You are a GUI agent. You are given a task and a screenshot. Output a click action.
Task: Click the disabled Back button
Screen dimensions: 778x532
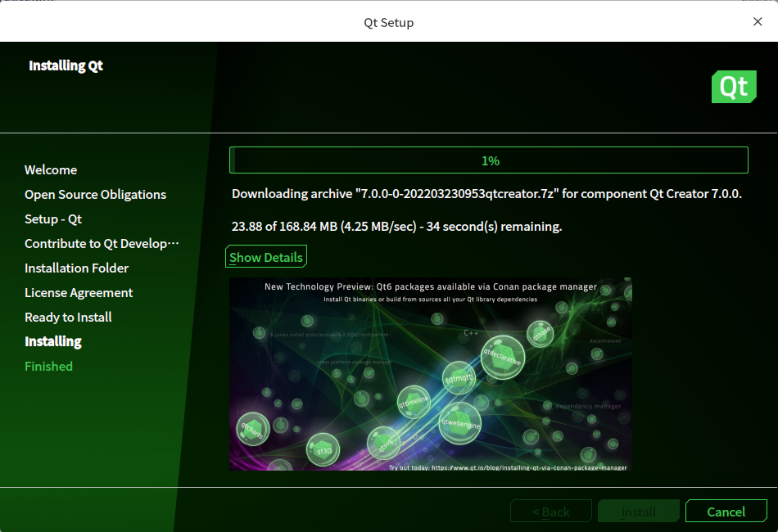coord(550,511)
